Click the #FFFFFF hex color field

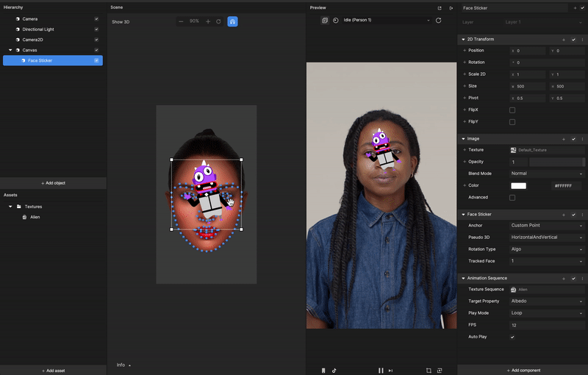567,185
